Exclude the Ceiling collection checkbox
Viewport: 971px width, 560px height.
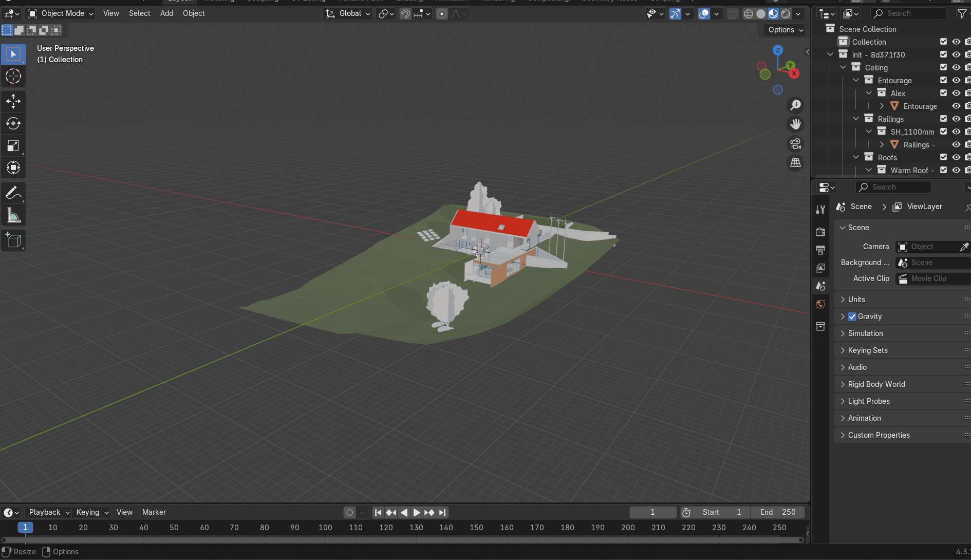943,67
